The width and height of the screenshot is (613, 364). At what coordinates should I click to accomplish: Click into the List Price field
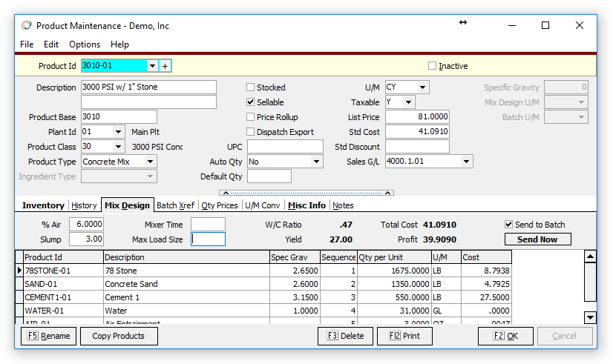(417, 117)
